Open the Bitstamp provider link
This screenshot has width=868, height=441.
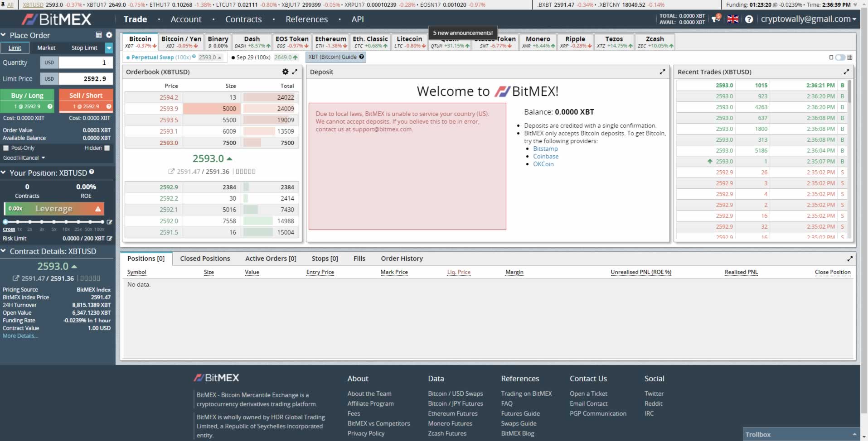[545, 149]
